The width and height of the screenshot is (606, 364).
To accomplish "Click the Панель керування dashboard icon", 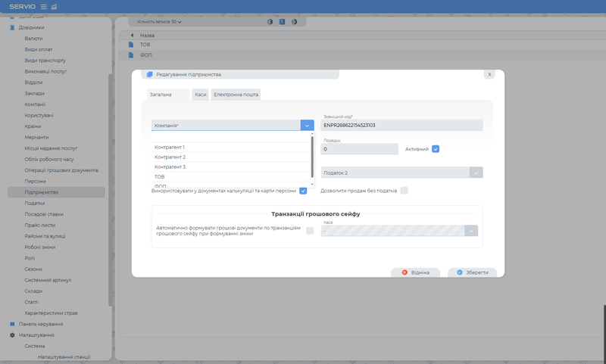I will (x=12, y=324).
